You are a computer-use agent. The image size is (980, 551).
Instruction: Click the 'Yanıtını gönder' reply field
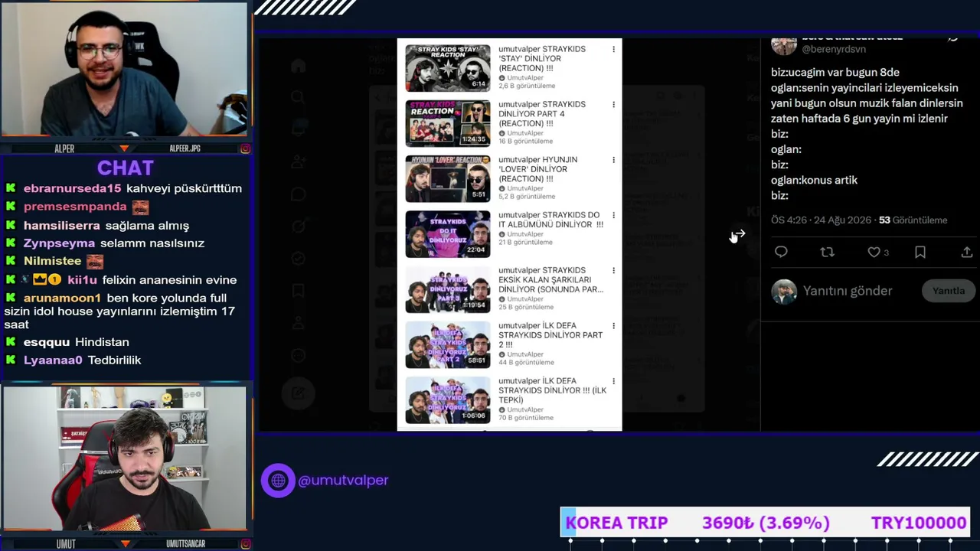(848, 291)
